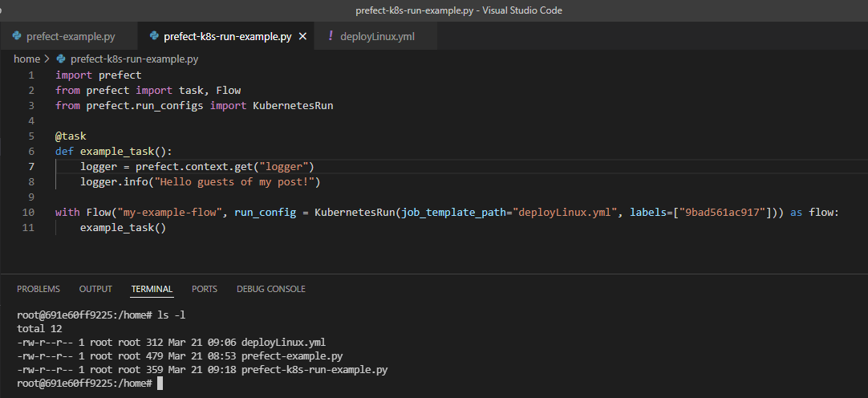Screen dimensions: 868x398
Task: Click the "Hello guests of my post!" string
Action: [234, 181]
